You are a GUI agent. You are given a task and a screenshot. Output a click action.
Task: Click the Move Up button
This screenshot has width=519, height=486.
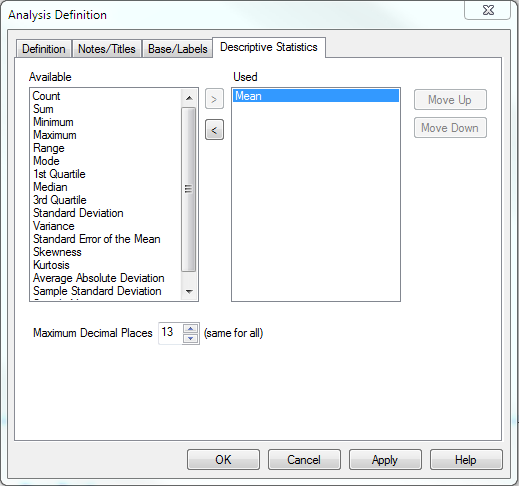click(x=450, y=100)
